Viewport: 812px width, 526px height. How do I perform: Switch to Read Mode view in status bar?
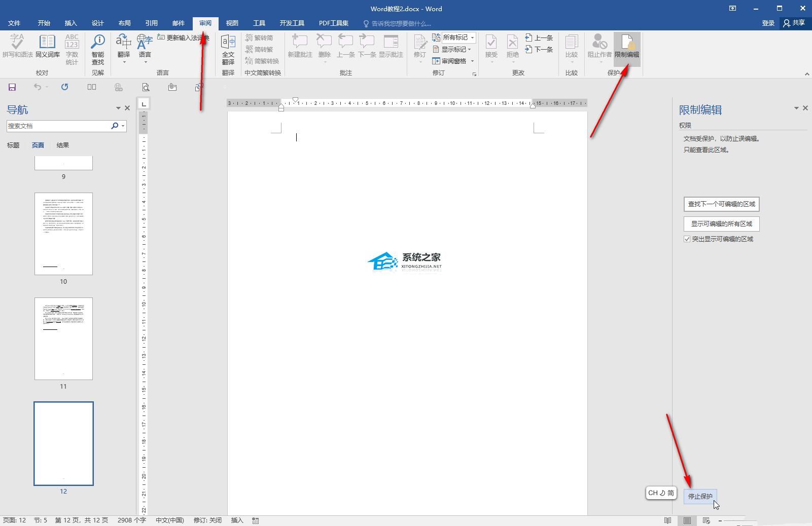667,520
